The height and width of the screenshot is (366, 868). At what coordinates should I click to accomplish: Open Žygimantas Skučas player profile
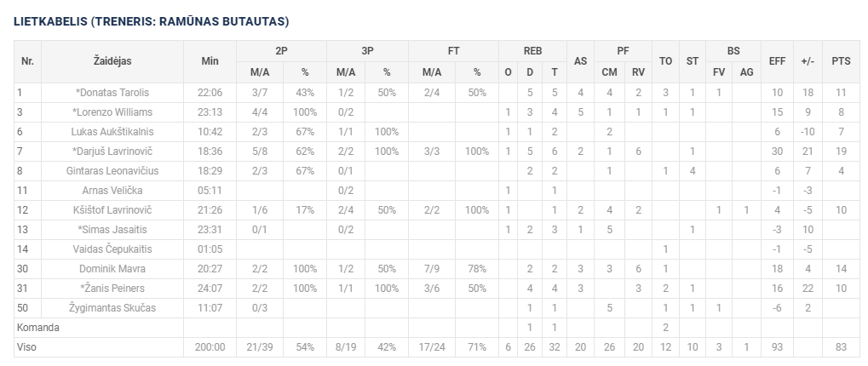click(x=112, y=307)
